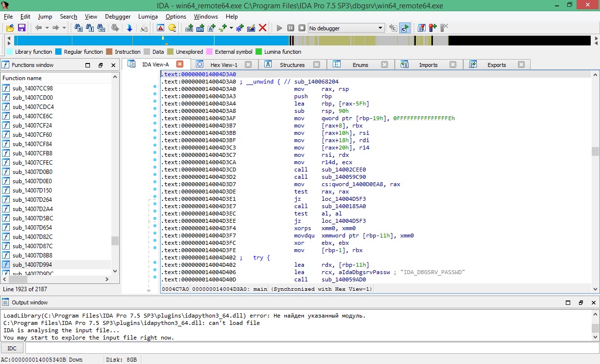Click the immediate value search binoculars icon
Viewport: 600px width, 364px height.
pyautogui.click(x=78, y=28)
